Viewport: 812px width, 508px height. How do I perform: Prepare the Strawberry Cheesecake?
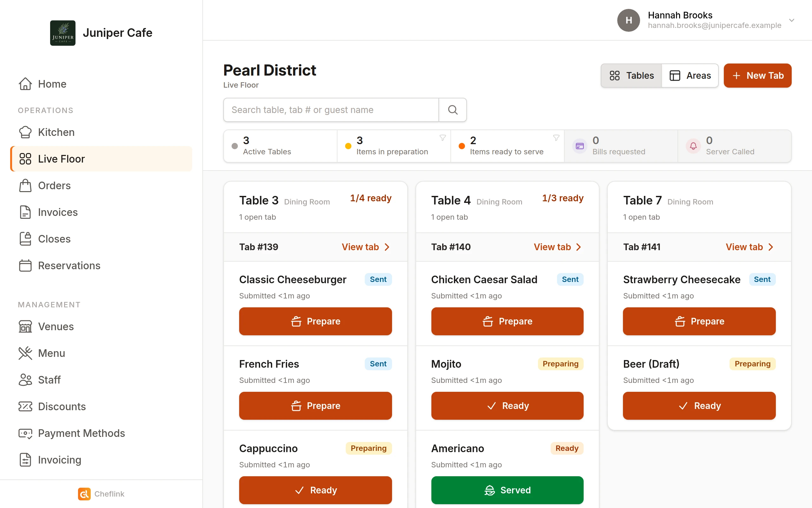(699, 321)
